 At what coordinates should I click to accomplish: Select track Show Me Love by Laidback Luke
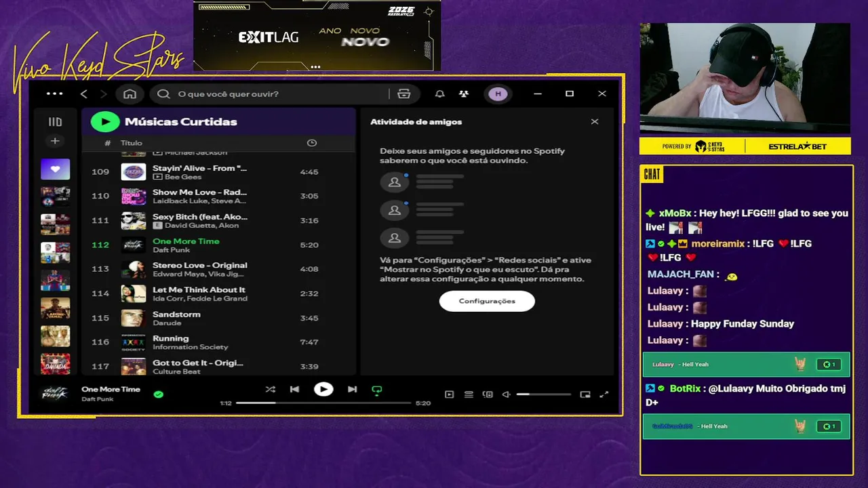(219, 197)
